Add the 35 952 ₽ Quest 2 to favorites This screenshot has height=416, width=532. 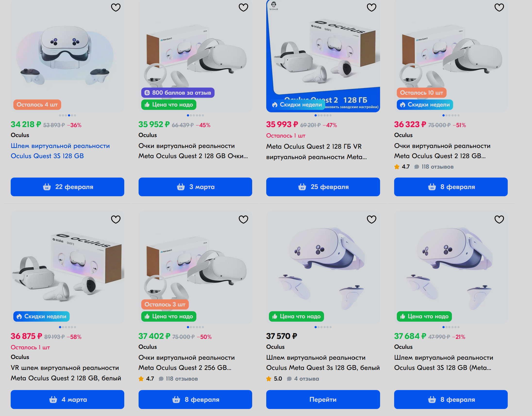(243, 8)
